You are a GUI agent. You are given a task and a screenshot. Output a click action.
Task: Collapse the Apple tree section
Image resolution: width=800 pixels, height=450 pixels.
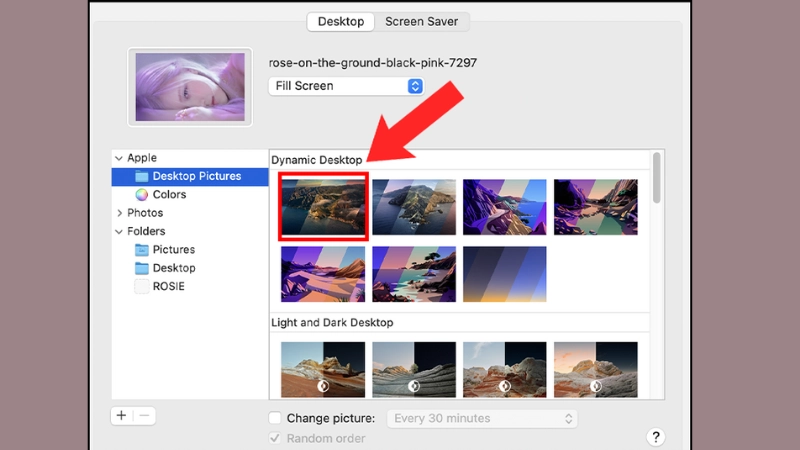pyautogui.click(x=119, y=158)
